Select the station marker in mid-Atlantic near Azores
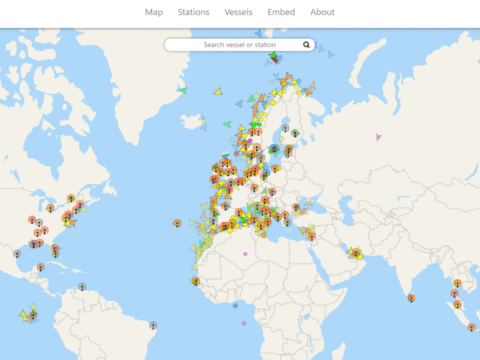The image size is (480, 360). (x=177, y=223)
